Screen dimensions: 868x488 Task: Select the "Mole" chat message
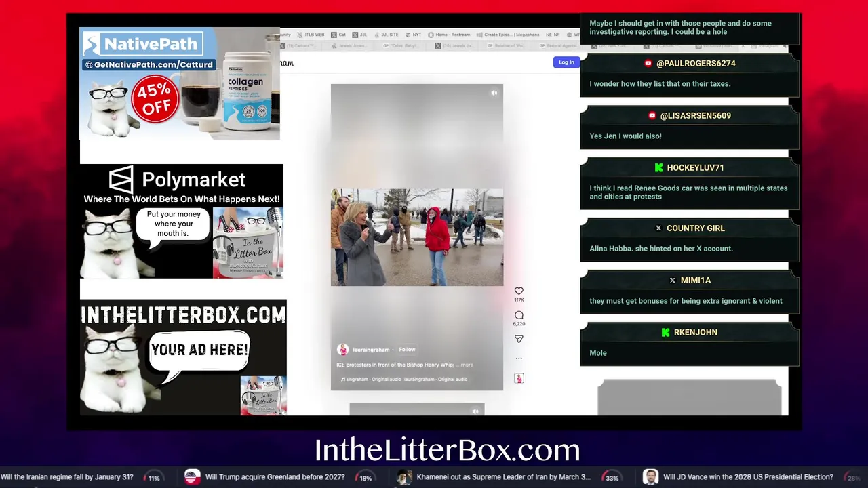tap(598, 353)
